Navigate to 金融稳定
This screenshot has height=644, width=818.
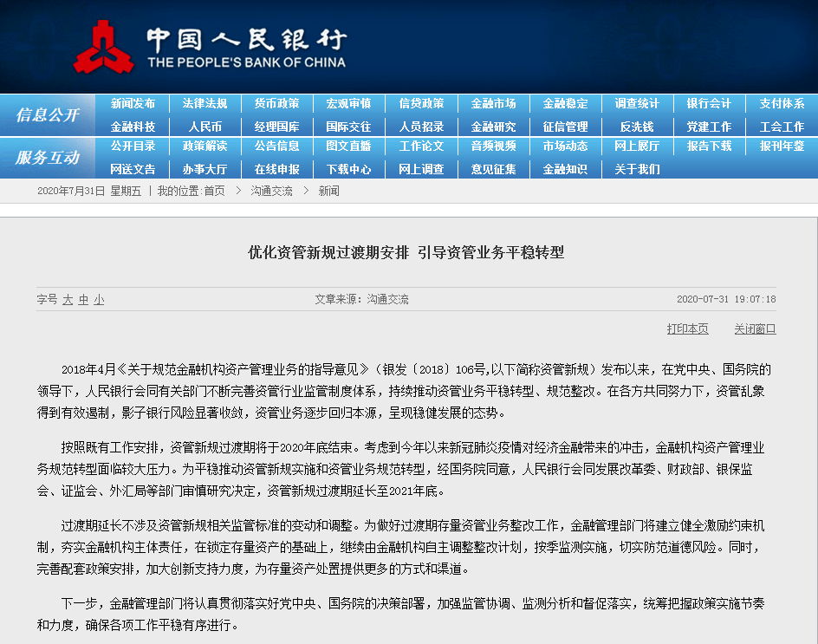[566, 103]
